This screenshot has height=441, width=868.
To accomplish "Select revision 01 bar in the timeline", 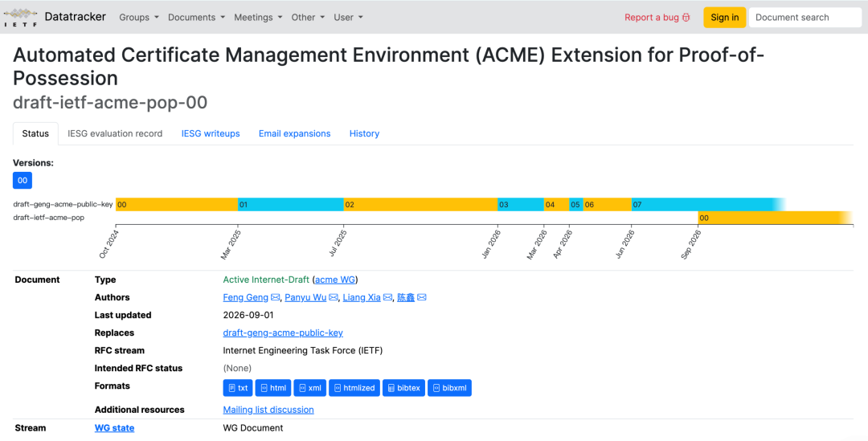I will (291, 205).
